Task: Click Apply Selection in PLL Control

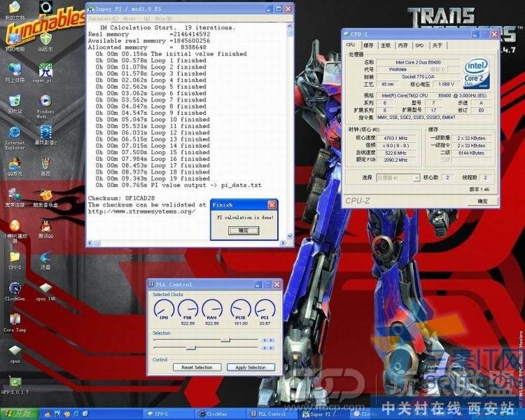Action: tap(251, 367)
